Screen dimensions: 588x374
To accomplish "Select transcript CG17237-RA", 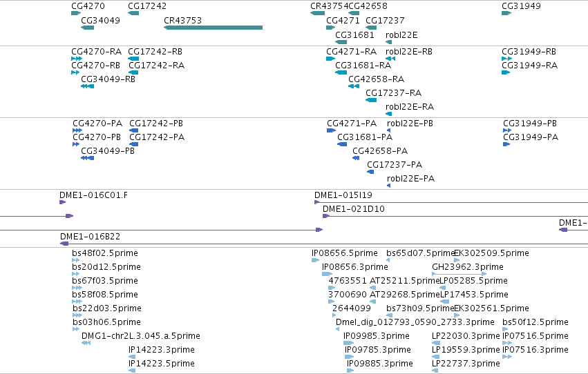I will click(393, 93).
